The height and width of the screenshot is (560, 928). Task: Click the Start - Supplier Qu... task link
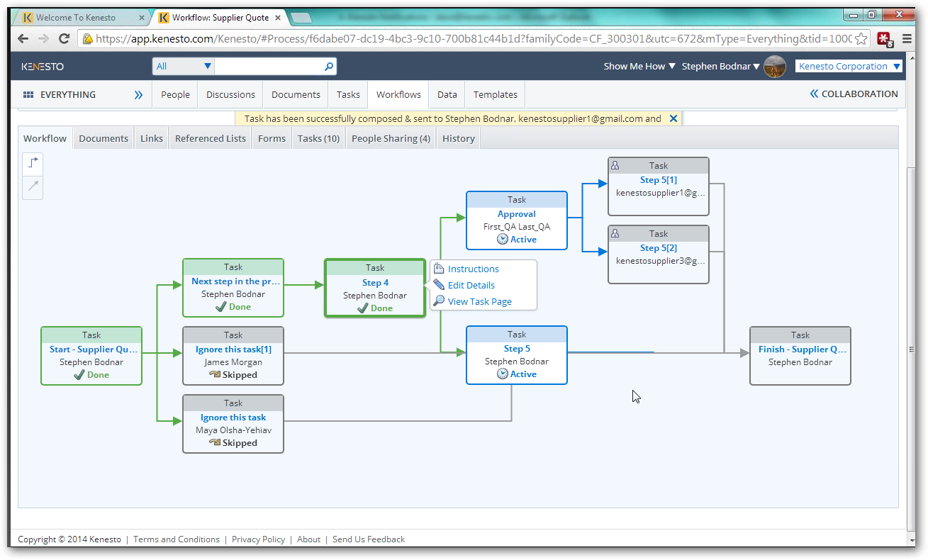click(91, 349)
